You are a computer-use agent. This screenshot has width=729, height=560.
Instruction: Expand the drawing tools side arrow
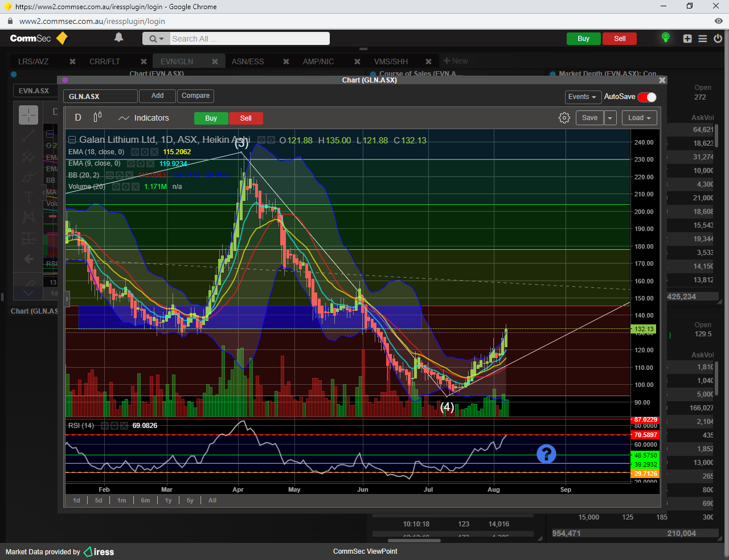tap(67, 298)
